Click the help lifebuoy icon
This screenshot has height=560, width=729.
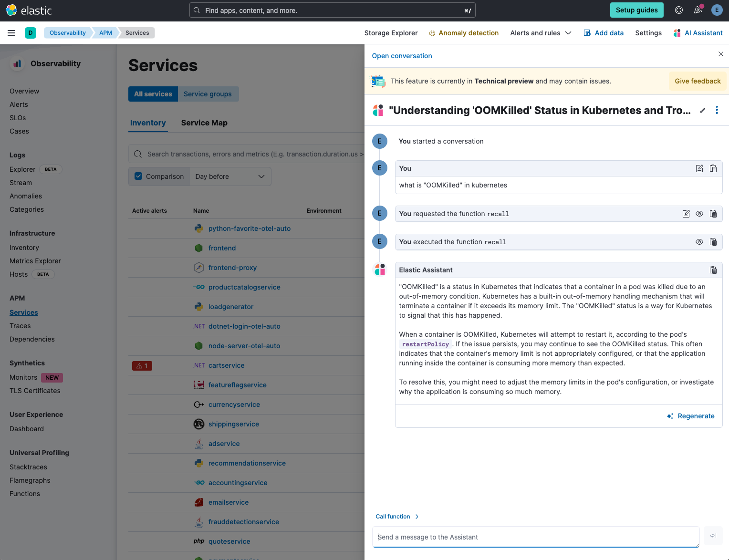679,10
